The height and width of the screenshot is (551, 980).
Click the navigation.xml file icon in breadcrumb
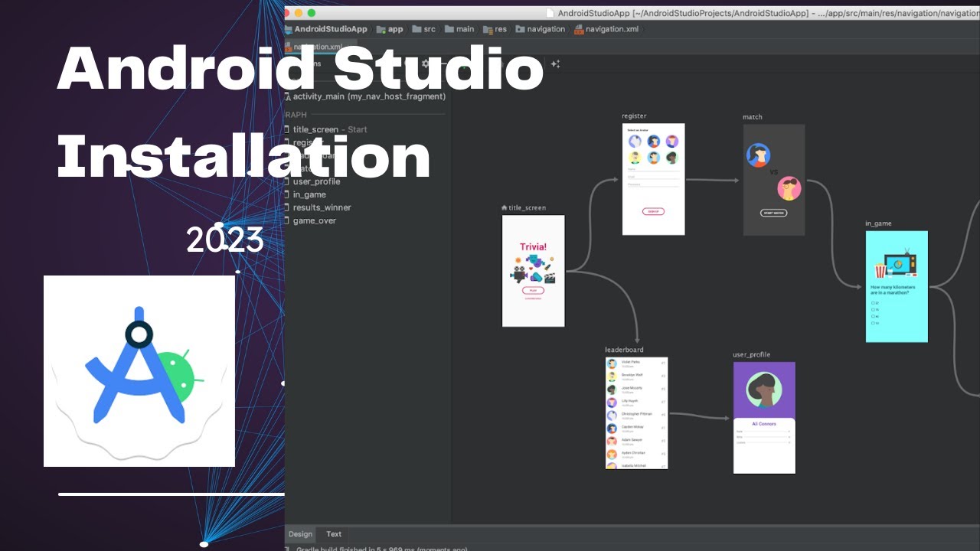[x=579, y=29]
